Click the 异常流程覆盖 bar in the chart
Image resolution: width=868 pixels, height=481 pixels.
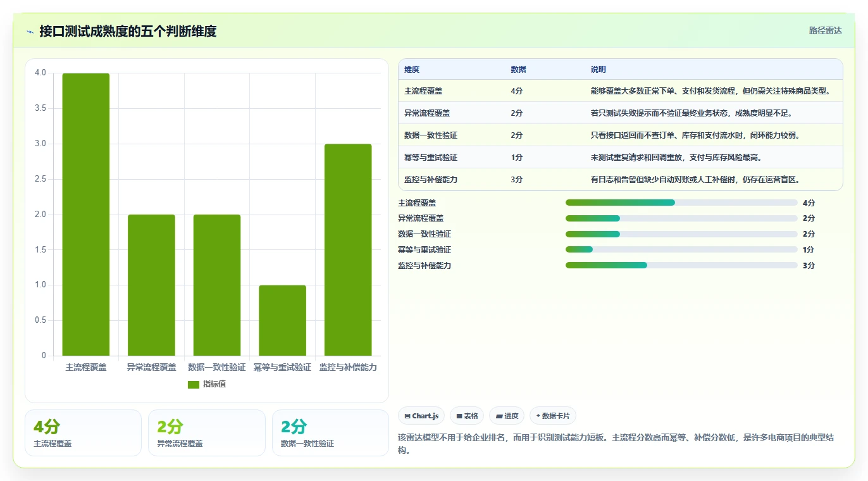point(151,285)
